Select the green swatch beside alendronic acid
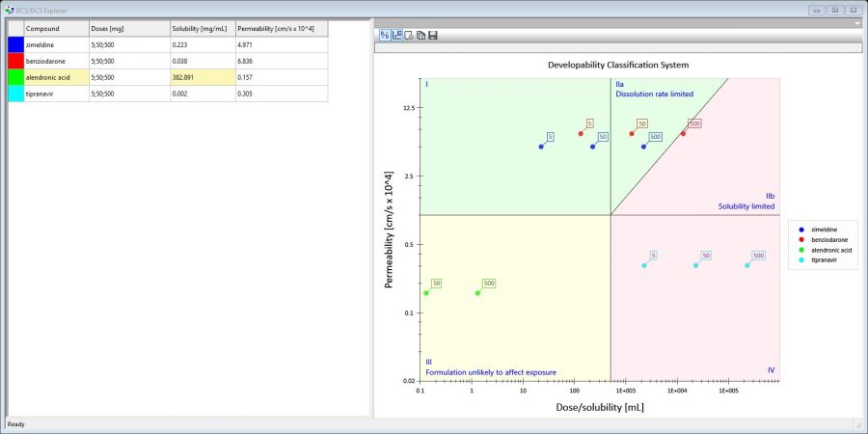The width and height of the screenshot is (868, 434). click(x=15, y=77)
